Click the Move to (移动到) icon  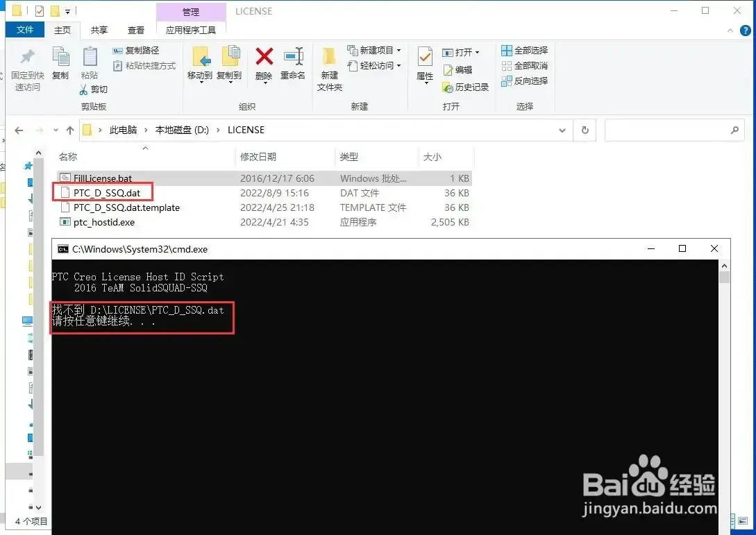pos(200,57)
